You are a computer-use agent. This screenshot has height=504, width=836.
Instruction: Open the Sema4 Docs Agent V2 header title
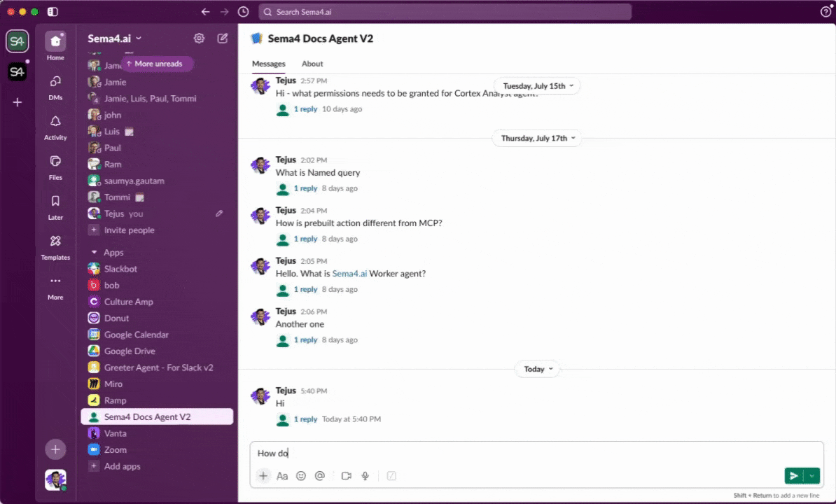321,38
